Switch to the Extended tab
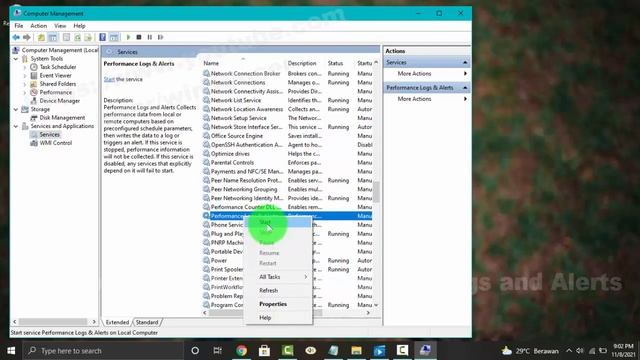This screenshot has height=360, width=640. pyautogui.click(x=117, y=322)
